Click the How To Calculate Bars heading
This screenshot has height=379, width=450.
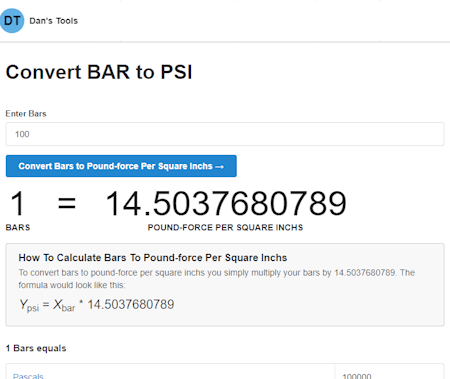click(153, 258)
